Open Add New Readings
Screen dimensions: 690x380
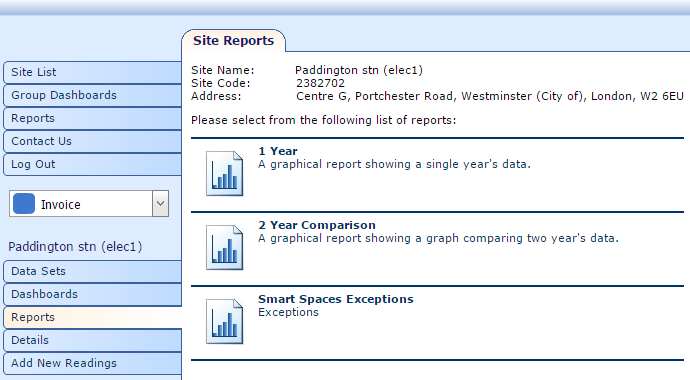coord(92,363)
